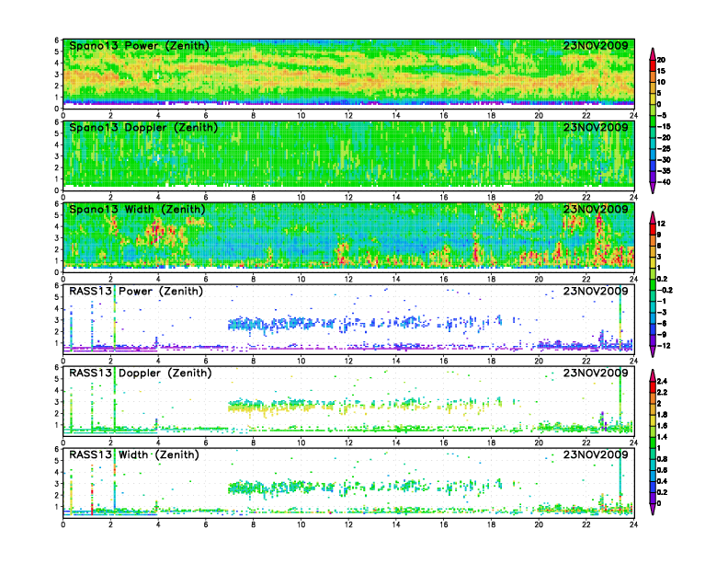Viewport: 728px width, 563px height.
Task: Click the 23NOV2009 date in RASS13 Doppler panel
Action: 596,373
